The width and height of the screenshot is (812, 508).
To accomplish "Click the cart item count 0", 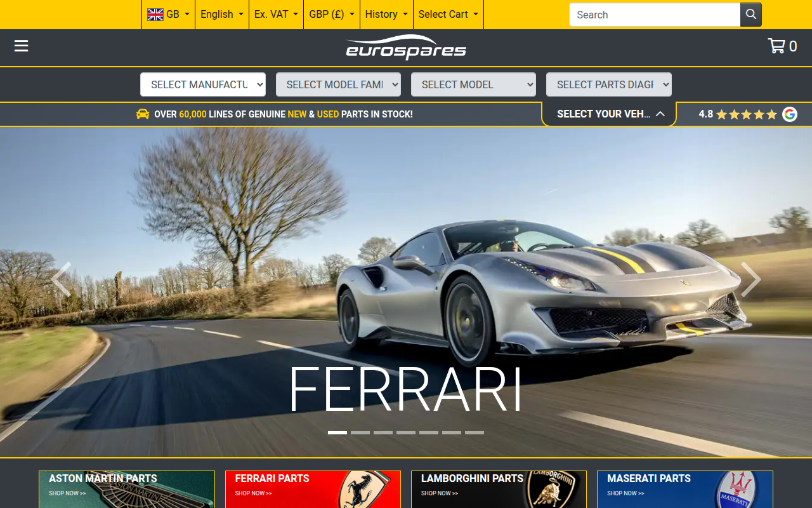I will 793,46.
